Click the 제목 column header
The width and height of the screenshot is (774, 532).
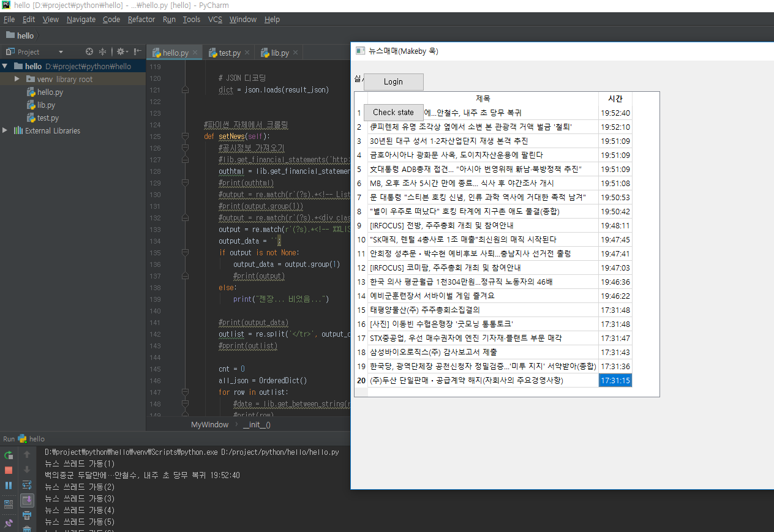coord(483,99)
